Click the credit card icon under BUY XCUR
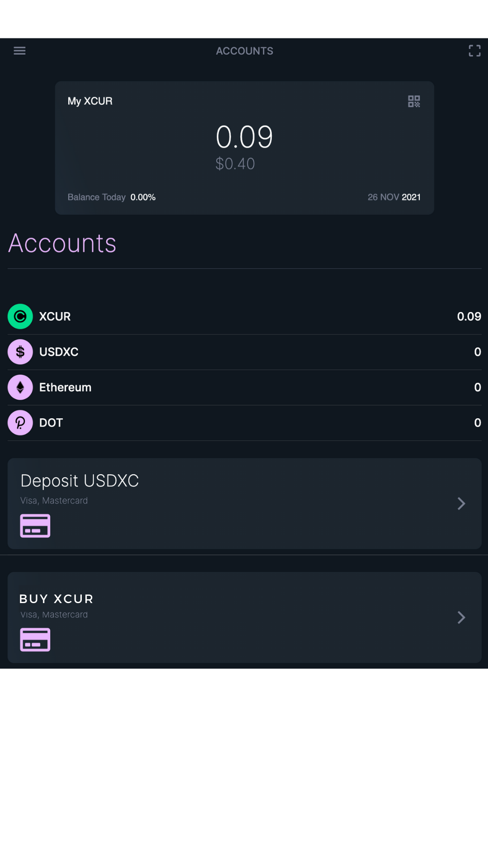 coord(35,640)
